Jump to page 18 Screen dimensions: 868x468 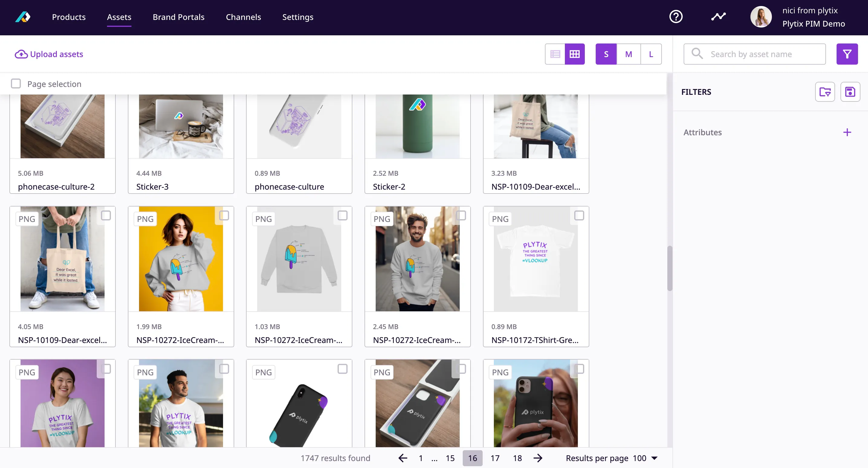coord(517,458)
